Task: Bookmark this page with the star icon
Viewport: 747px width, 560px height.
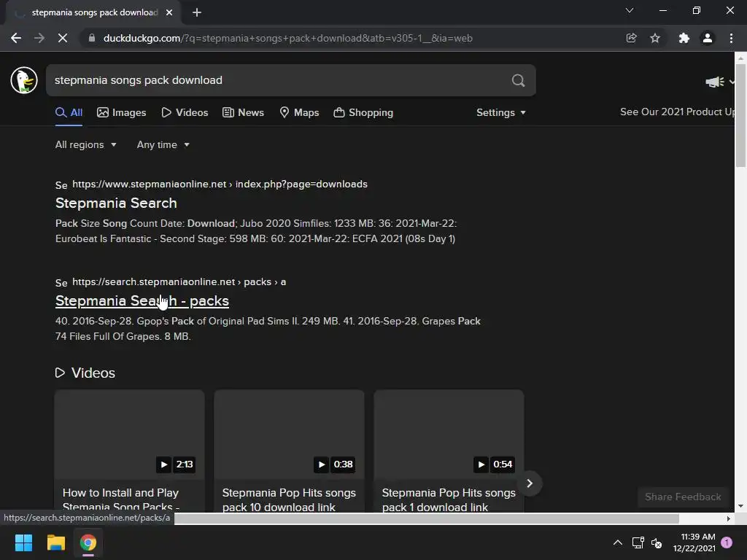Action: coord(655,38)
